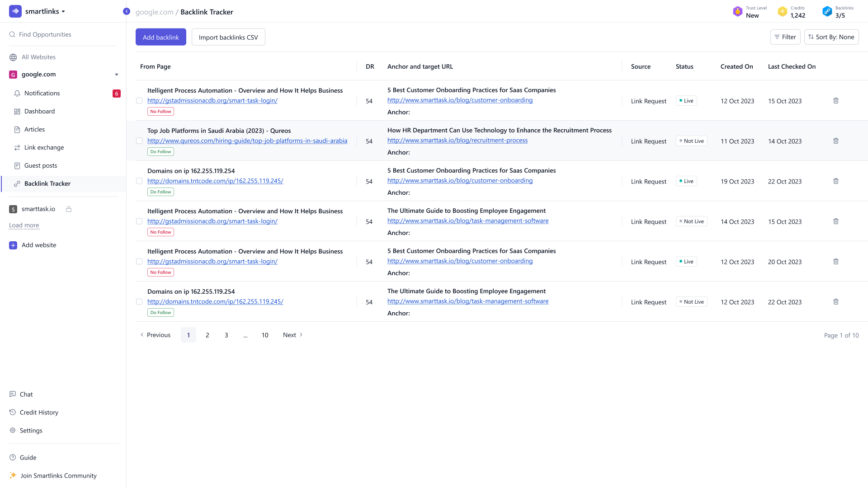Open the Guest posts sidebar item
868x488 pixels.
(41, 165)
